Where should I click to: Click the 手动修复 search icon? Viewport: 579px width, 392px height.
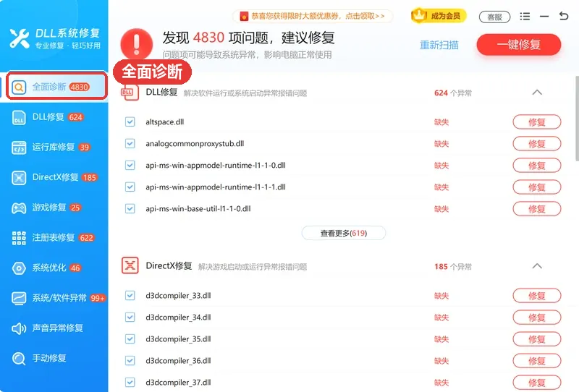(19, 359)
